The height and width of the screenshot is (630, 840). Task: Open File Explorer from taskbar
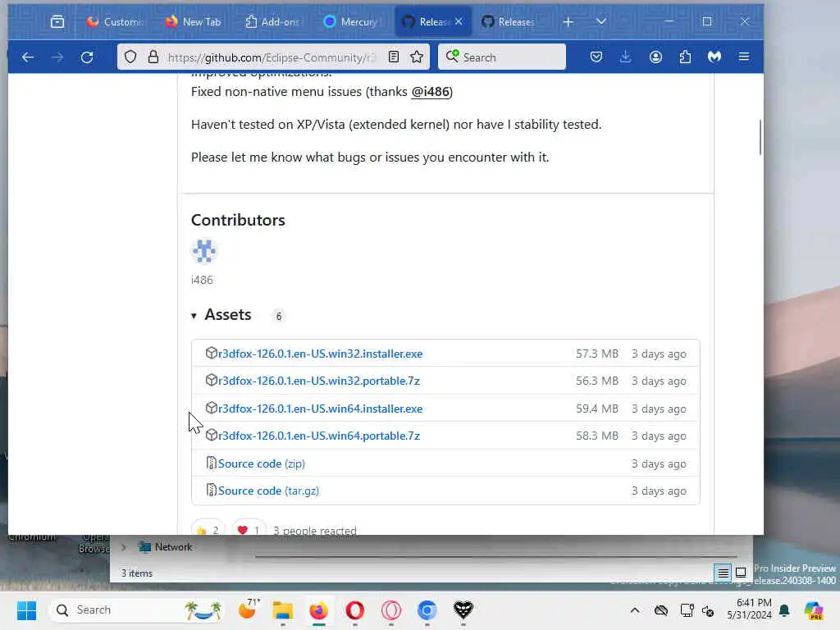coord(283,610)
